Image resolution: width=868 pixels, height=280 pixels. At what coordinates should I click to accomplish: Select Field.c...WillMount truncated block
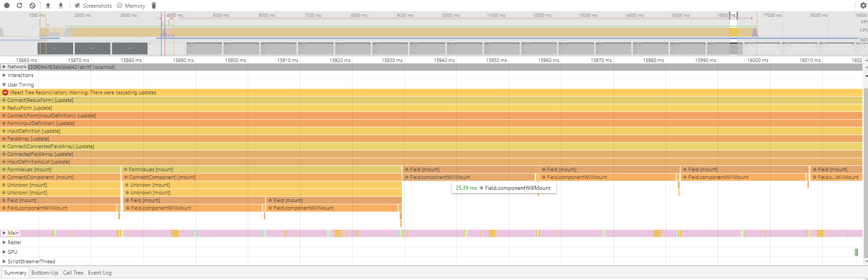(836, 177)
